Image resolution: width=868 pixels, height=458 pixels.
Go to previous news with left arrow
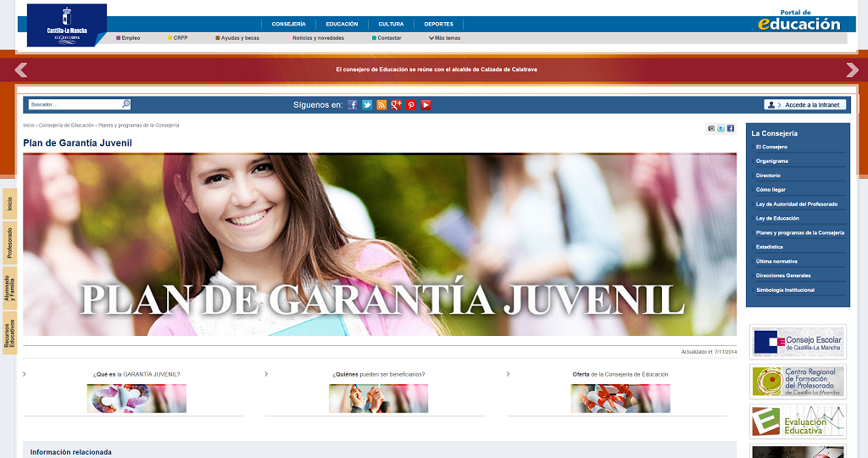pyautogui.click(x=21, y=70)
